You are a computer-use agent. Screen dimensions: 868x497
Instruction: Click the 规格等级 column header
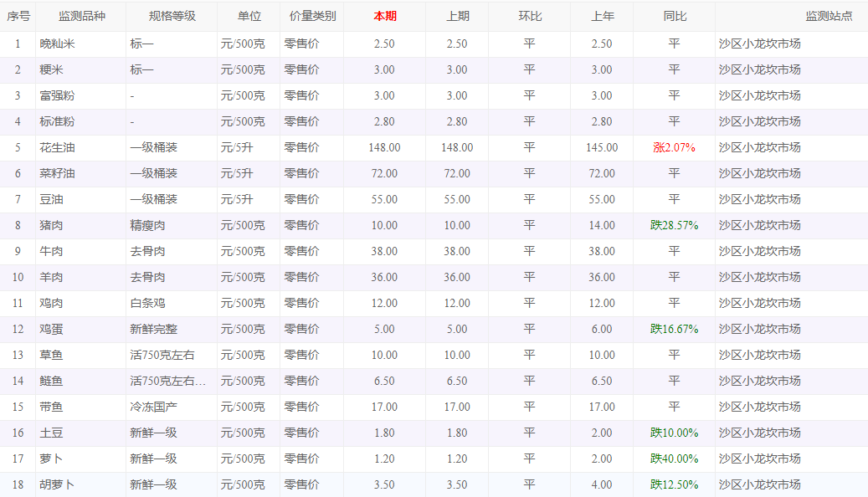(172, 17)
